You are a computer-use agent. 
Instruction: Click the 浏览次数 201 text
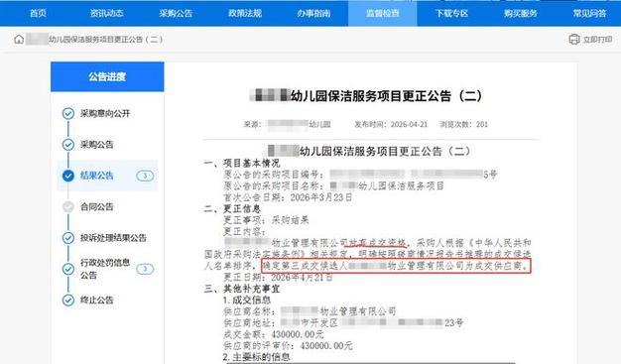pos(464,124)
